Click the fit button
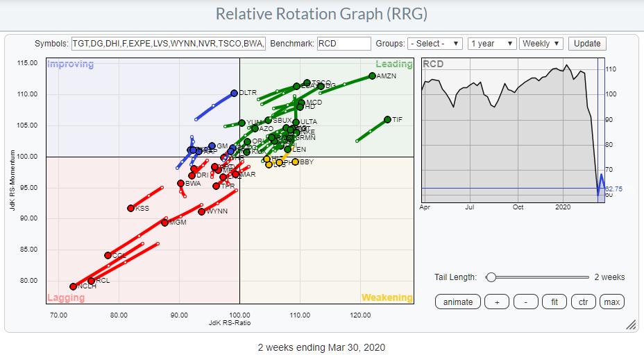Screen dimensions: 644x357 click(554, 302)
